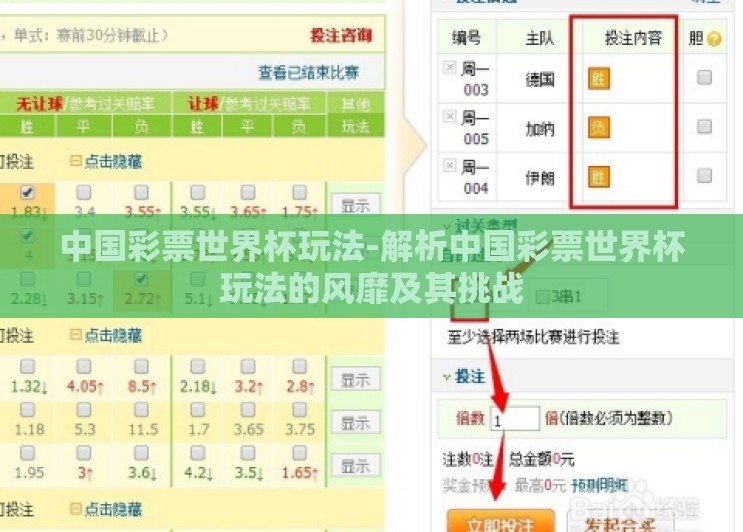Open the 预测明细 link

[600, 485]
